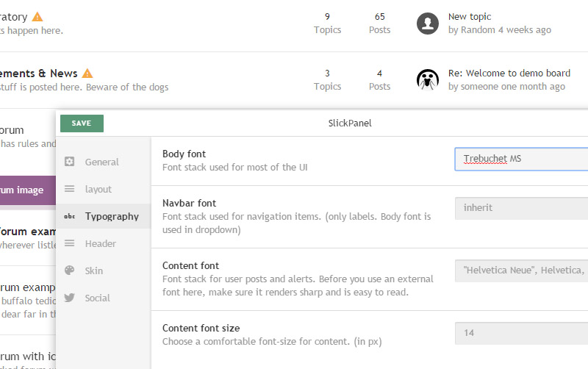The image size is (588, 369).
Task: Click the Content font Helvetica Neue field
Action: click(x=522, y=271)
